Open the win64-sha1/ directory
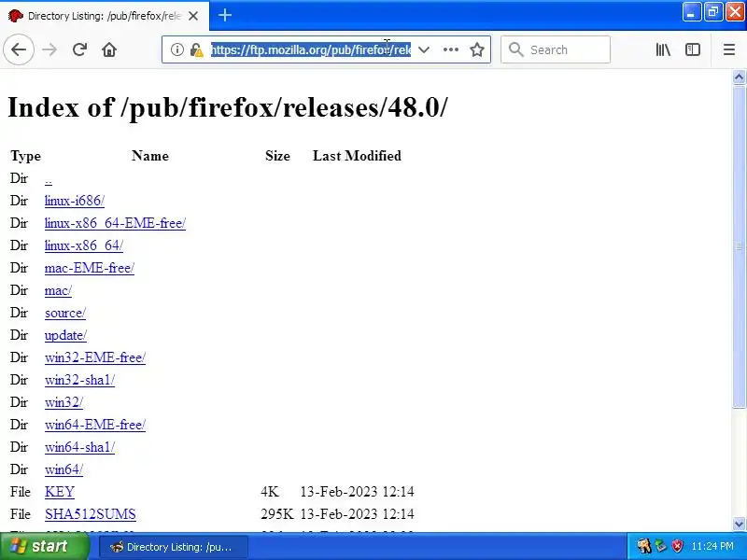747x560 pixels. click(79, 447)
